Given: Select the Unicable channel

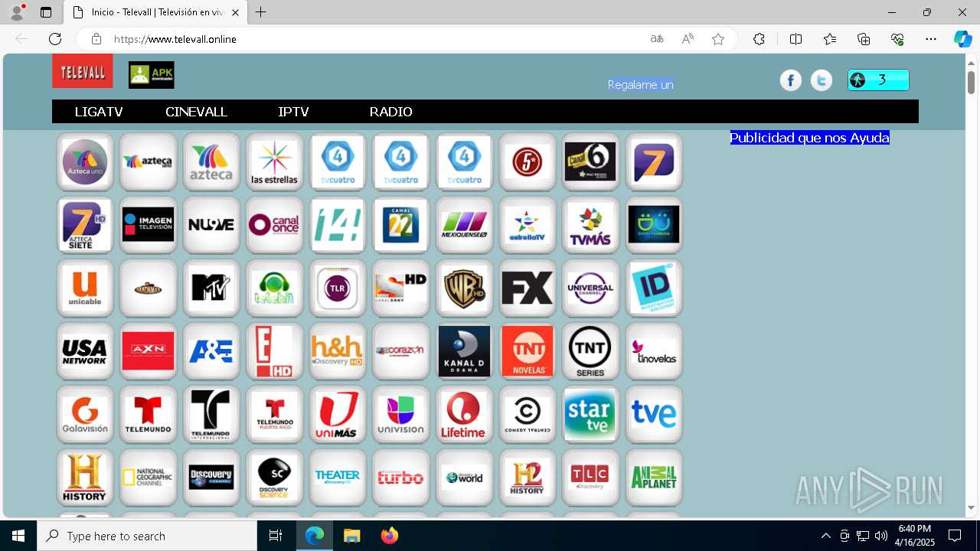Looking at the screenshot, I should [x=85, y=288].
